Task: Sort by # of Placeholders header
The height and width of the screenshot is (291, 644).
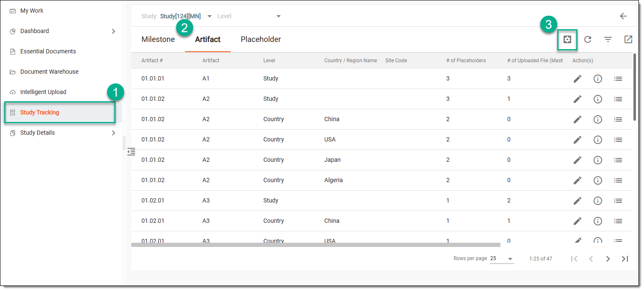Action: (x=466, y=61)
